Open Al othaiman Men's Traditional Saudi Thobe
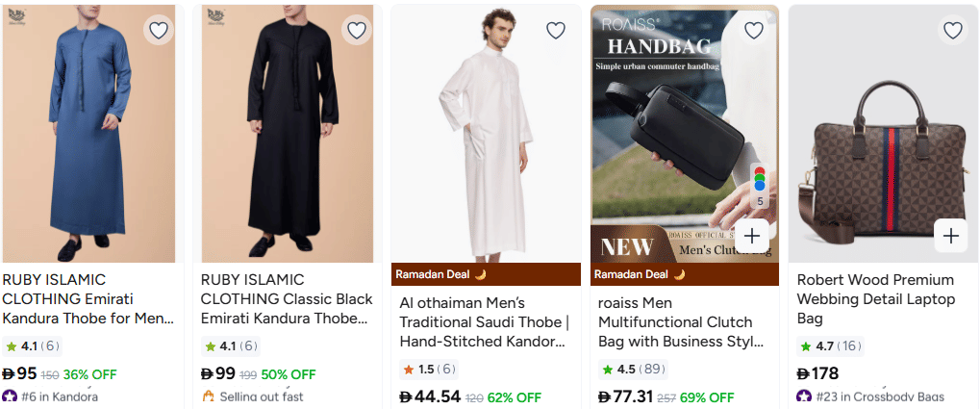 pos(484,321)
